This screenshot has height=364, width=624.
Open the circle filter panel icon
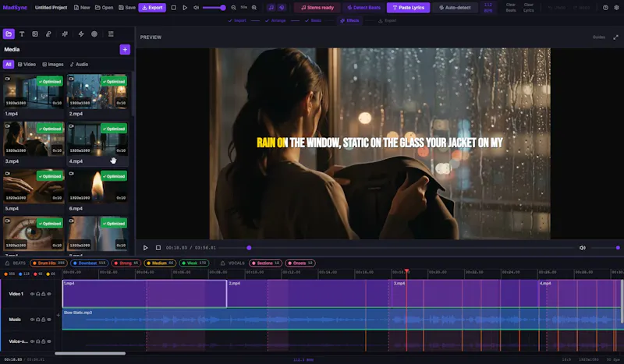(94, 34)
